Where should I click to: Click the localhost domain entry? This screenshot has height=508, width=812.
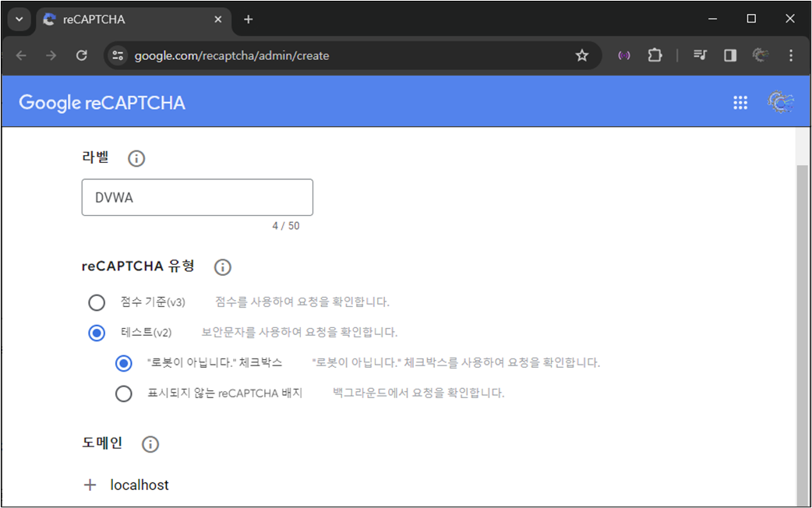tap(139, 485)
